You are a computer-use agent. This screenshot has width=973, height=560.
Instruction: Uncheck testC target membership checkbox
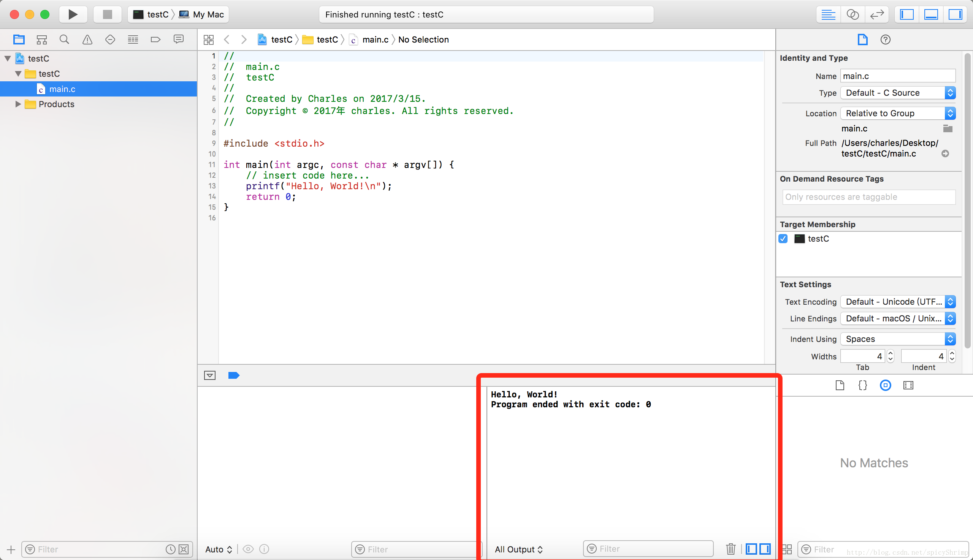[x=783, y=239]
